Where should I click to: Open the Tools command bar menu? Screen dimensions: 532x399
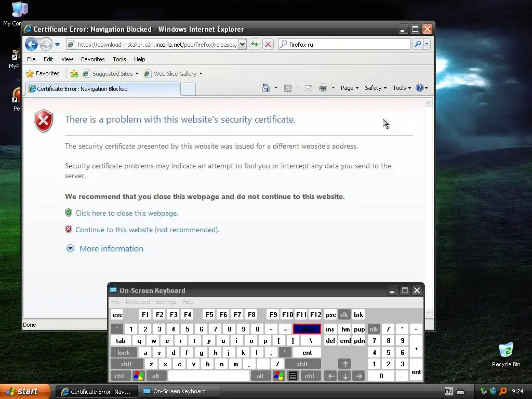click(x=402, y=88)
